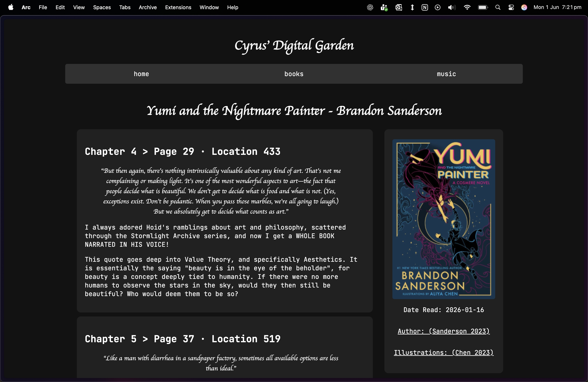
Task: Open the volume sound control
Action: tap(452, 7)
